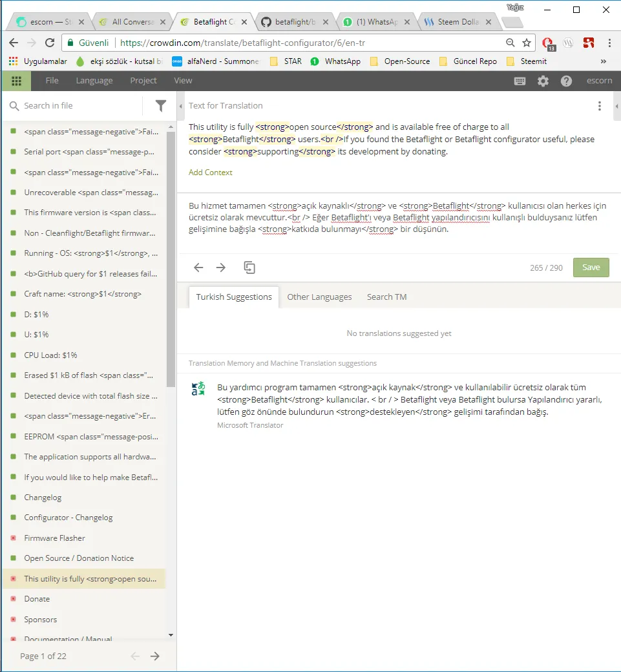
Task: Open the help question mark icon
Action: click(566, 81)
